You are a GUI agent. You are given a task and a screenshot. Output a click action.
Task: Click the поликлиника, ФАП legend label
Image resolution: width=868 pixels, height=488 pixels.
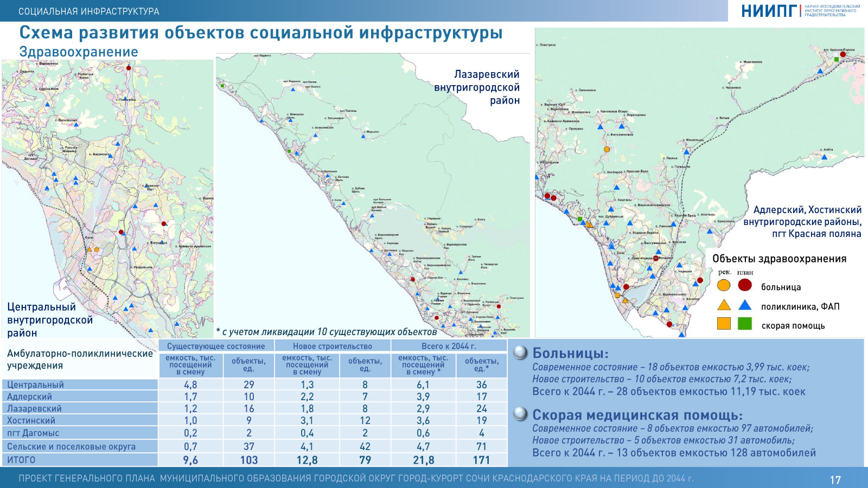(x=800, y=307)
